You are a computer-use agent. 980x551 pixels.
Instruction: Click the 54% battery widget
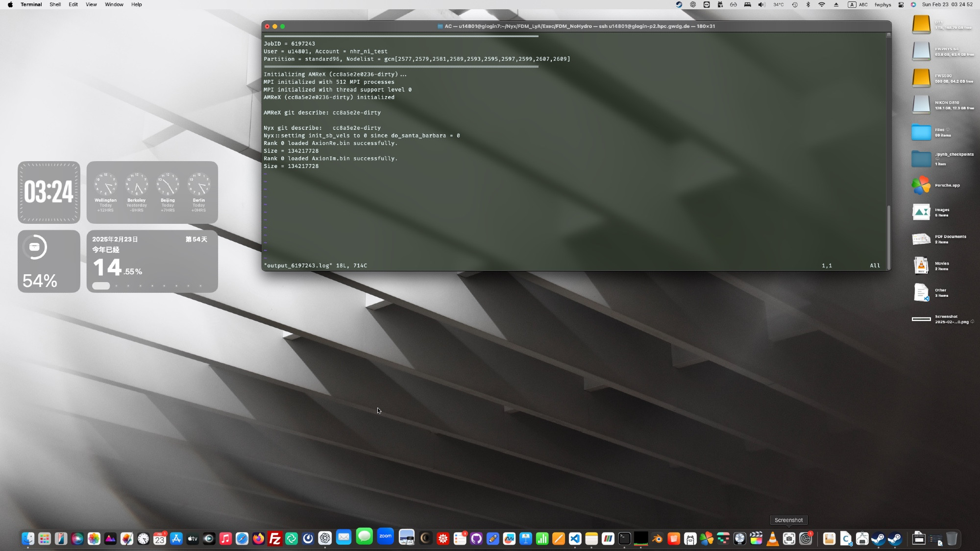49,261
